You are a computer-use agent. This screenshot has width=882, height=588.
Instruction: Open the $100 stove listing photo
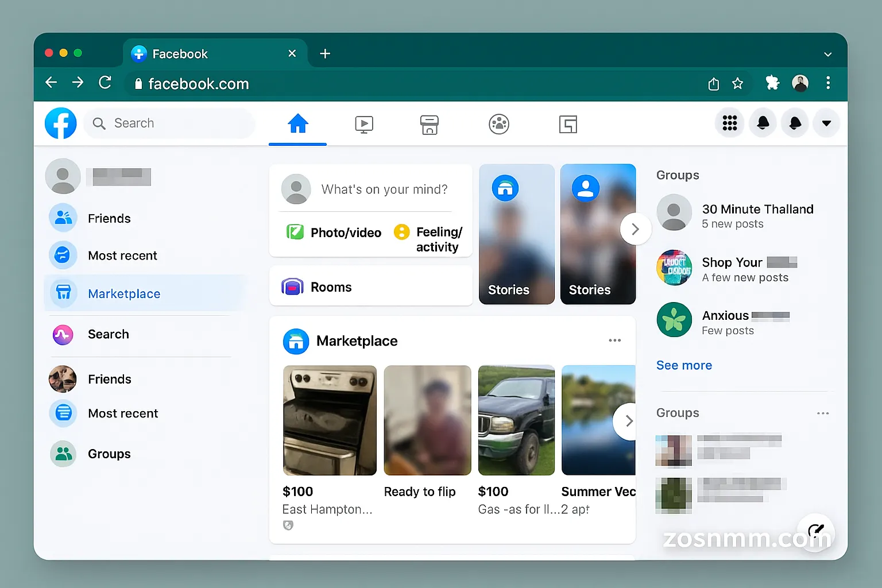(x=330, y=420)
